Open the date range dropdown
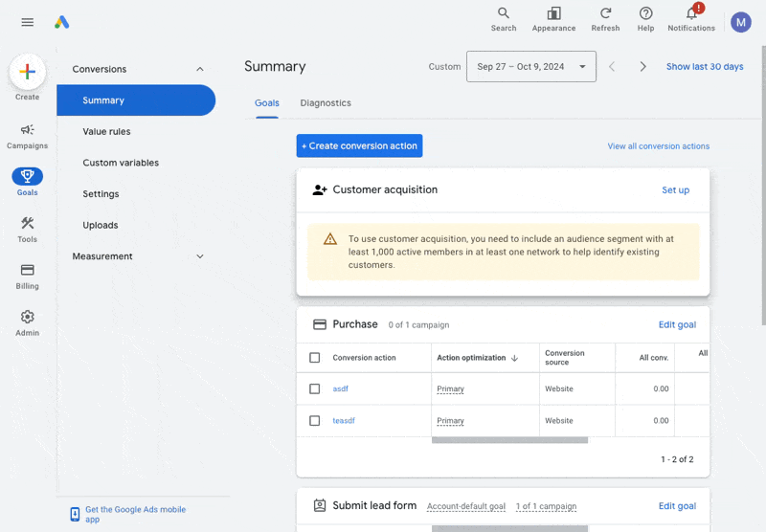Screen dimensions: 766x532 tap(531, 66)
